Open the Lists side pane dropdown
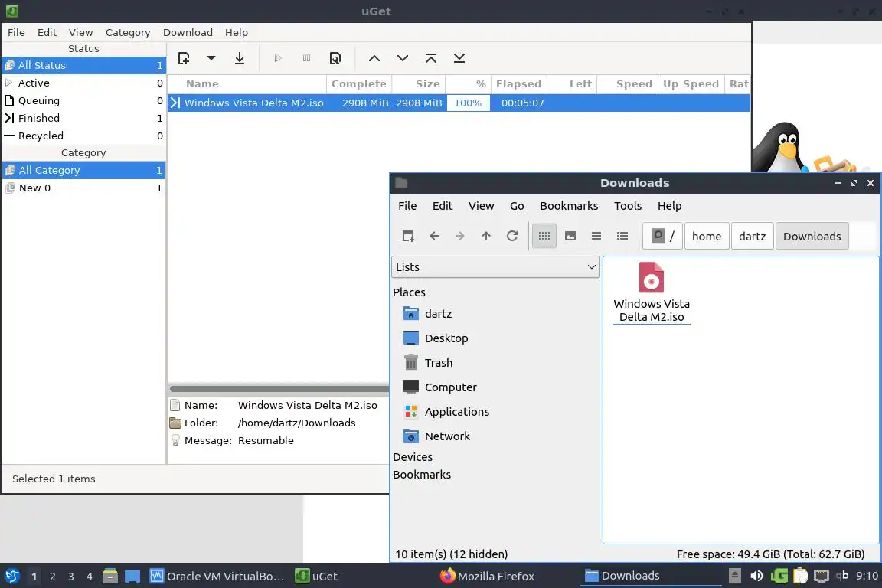882x588 pixels. click(x=495, y=267)
